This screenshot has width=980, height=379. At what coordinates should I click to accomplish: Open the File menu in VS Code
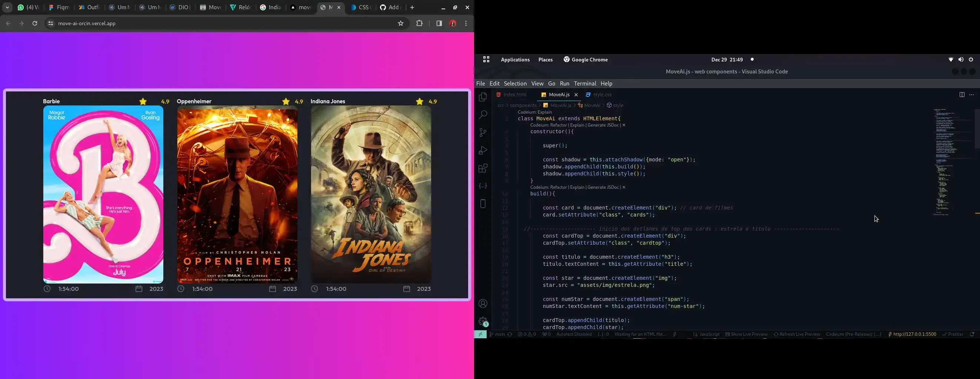[480, 84]
